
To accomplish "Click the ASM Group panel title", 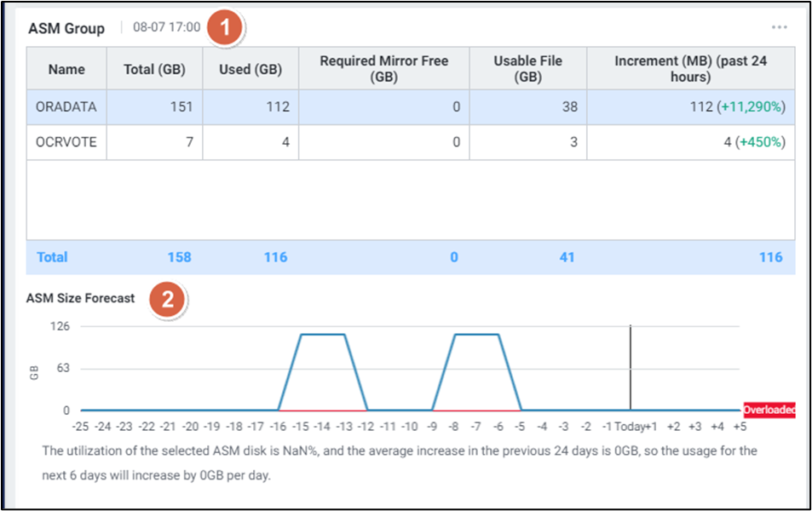I will (66, 28).
